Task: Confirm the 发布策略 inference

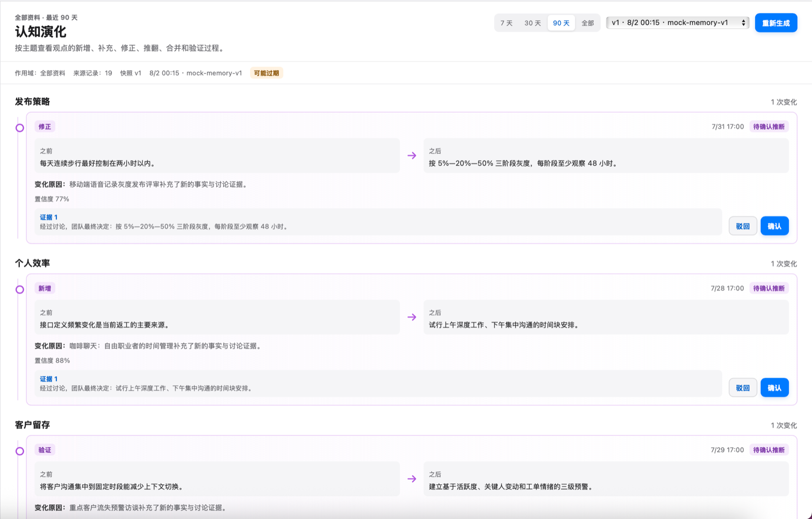Action: point(774,226)
